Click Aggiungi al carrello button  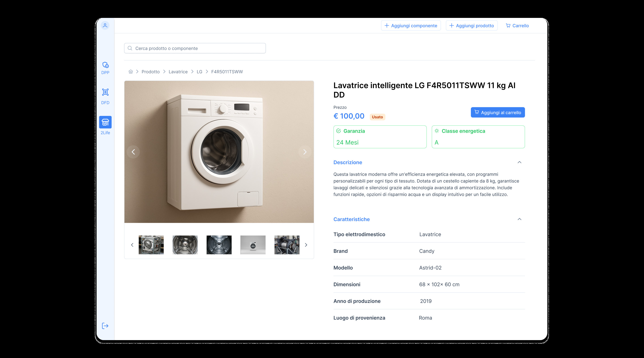pos(498,113)
